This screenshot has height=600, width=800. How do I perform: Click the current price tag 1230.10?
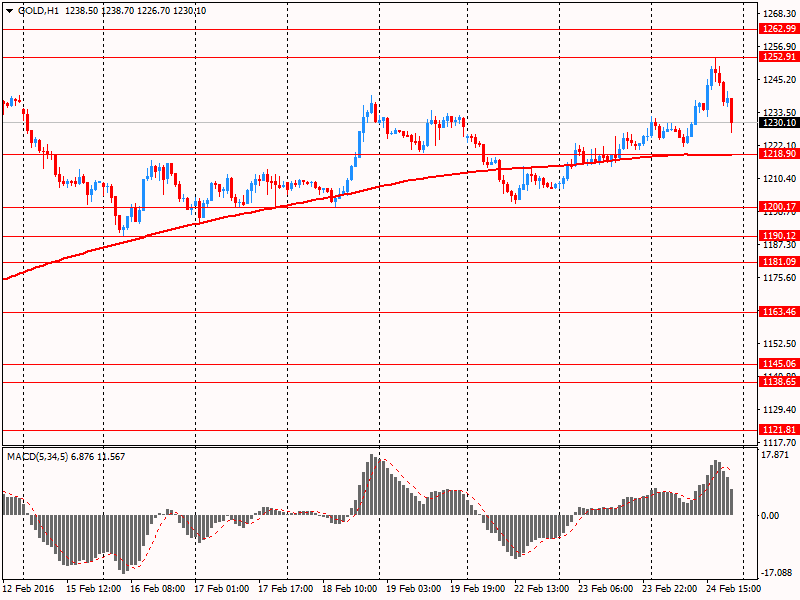coord(777,123)
